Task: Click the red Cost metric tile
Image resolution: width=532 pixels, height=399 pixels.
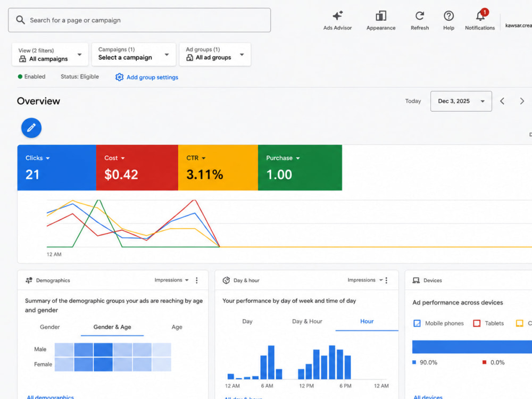Action: 137,168
